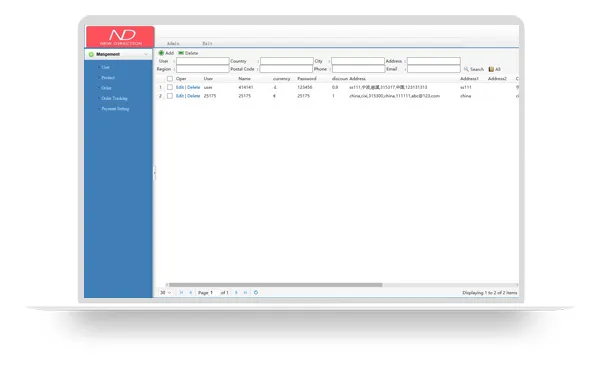
Task: Collapse the sidebar with splitter handle
Action: (154, 173)
